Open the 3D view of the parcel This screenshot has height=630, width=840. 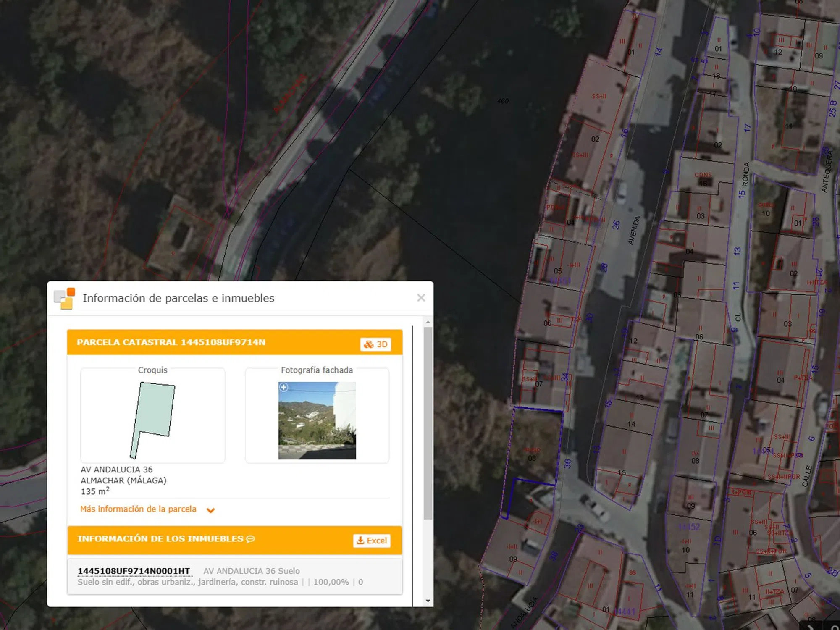(375, 344)
